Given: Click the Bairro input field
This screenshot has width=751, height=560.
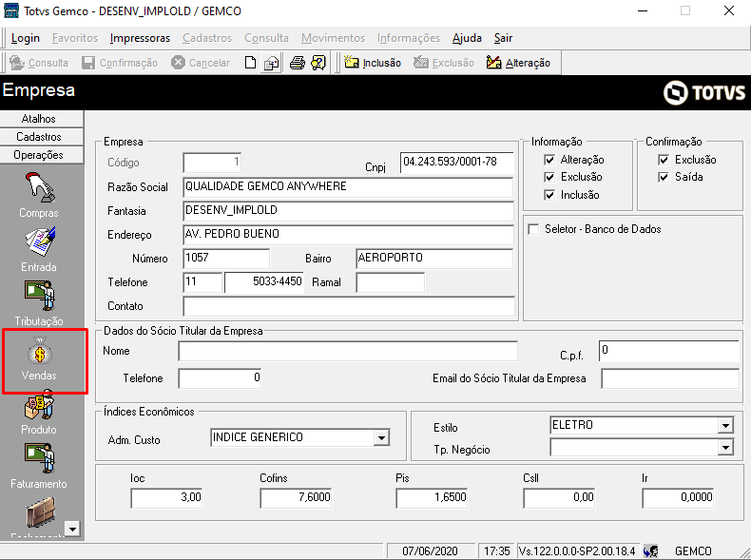Looking at the screenshot, I should point(434,259).
